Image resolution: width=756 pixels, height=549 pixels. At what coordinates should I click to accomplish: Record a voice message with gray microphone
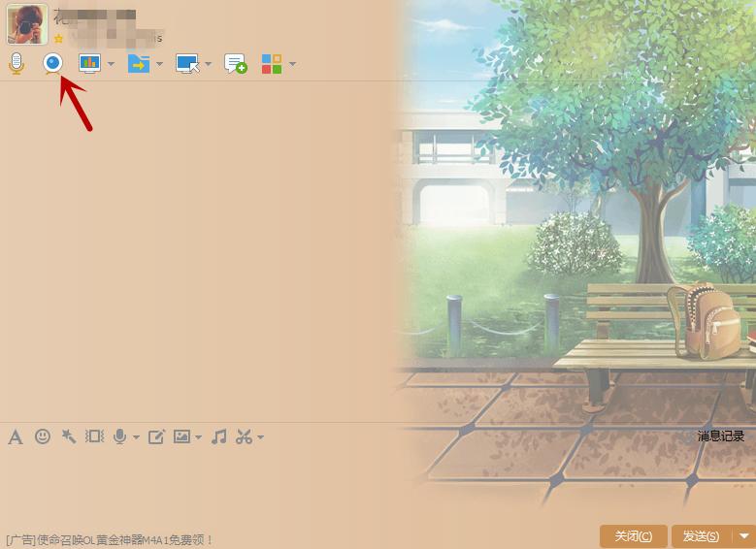point(119,436)
